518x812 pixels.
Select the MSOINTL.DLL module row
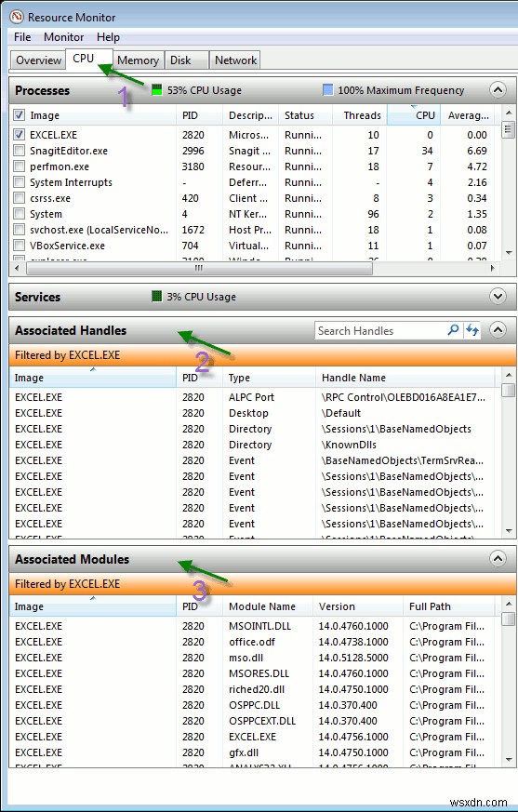click(252, 626)
